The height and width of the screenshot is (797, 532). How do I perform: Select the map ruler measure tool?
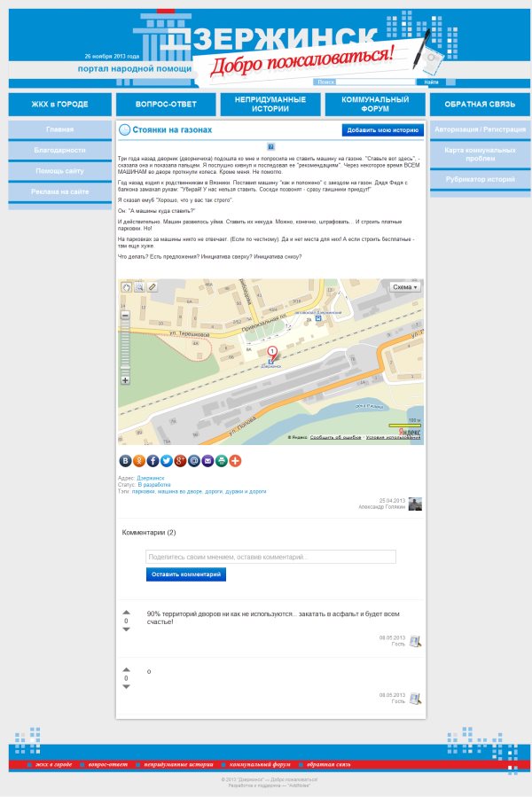[153, 287]
